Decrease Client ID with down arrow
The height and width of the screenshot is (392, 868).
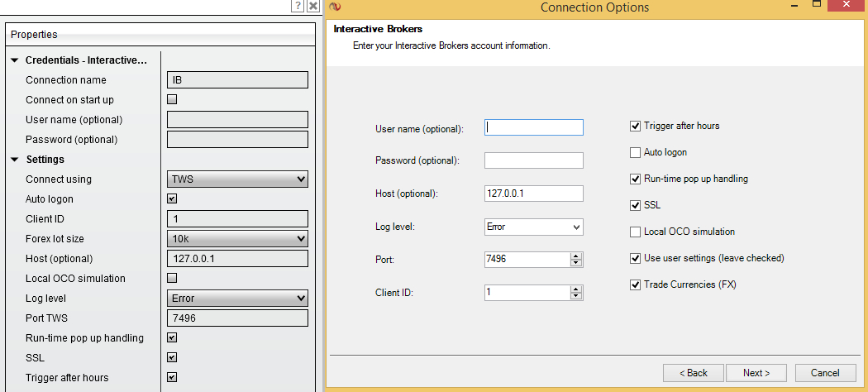click(576, 296)
